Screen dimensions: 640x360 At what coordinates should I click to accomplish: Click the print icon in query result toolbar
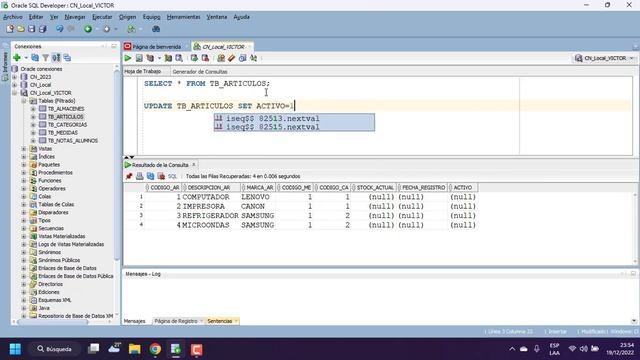(140, 176)
